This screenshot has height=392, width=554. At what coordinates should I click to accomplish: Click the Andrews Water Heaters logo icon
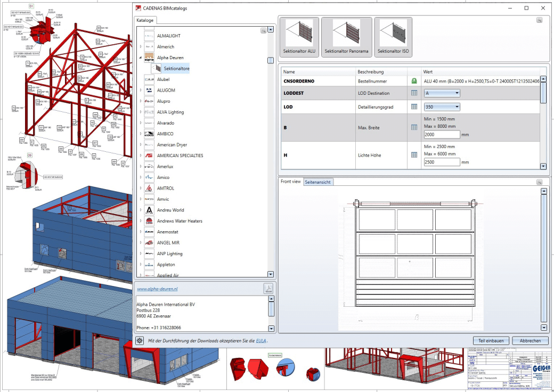[149, 221]
